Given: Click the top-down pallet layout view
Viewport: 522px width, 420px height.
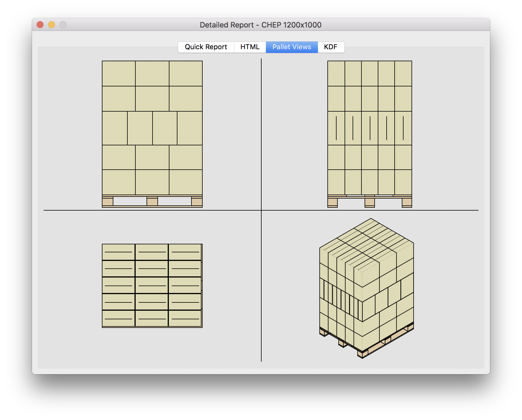Looking at the screenshot, I should click(x=152, y=286).
